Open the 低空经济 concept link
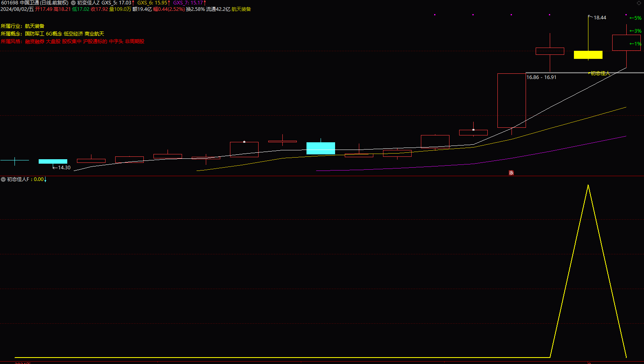644x364 pixels. [x=73, y=34]
